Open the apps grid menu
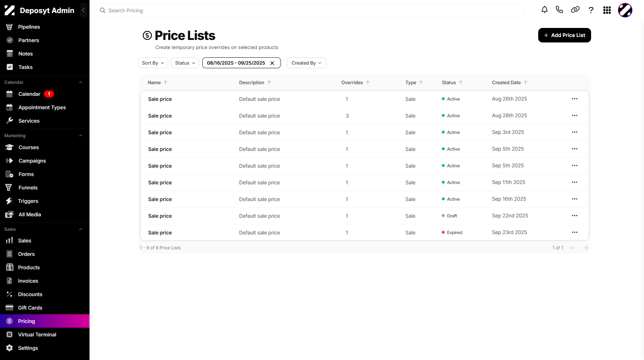 click(607, 10)
